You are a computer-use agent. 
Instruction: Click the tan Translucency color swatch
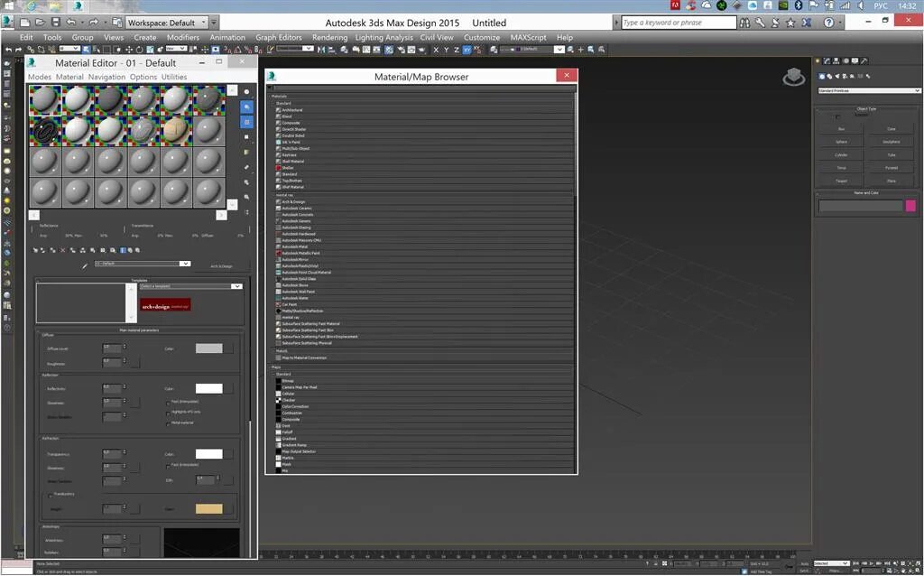[209, 509]
